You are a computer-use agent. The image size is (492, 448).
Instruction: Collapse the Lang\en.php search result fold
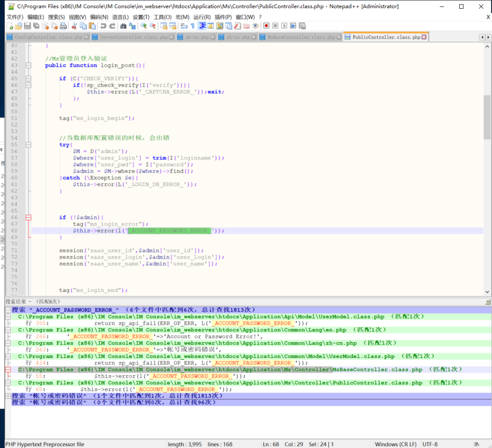[x=8, y=330]
